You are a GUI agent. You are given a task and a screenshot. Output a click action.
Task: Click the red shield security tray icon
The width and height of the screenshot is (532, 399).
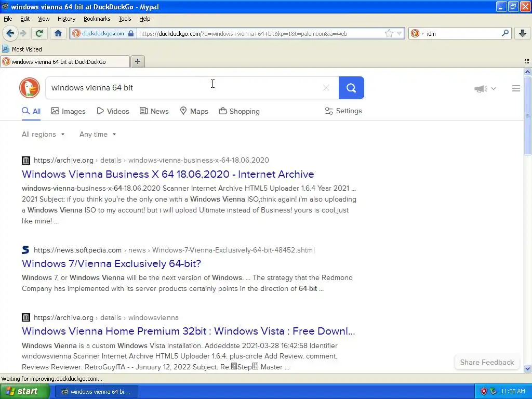click(484, 392)
